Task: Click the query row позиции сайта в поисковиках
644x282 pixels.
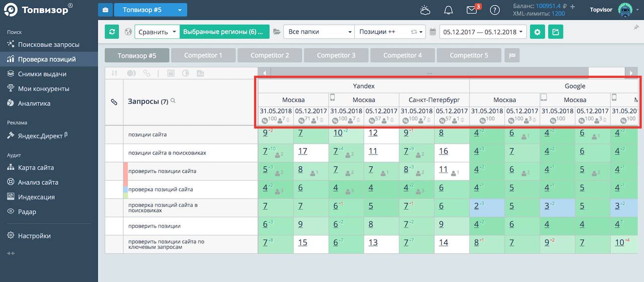Action: (x=190, y=153)
